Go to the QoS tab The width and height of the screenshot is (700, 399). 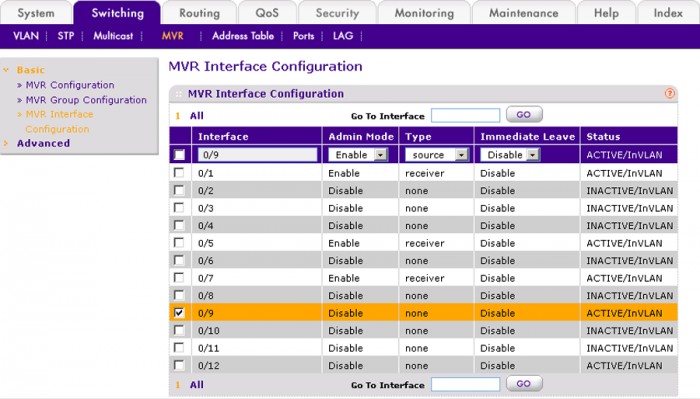pyautogui.click(x=267, y=13)
